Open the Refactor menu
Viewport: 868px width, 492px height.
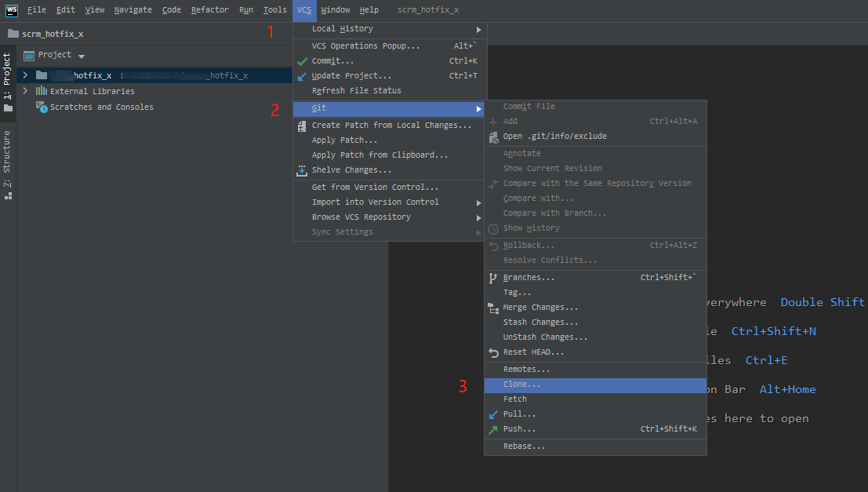210,10
